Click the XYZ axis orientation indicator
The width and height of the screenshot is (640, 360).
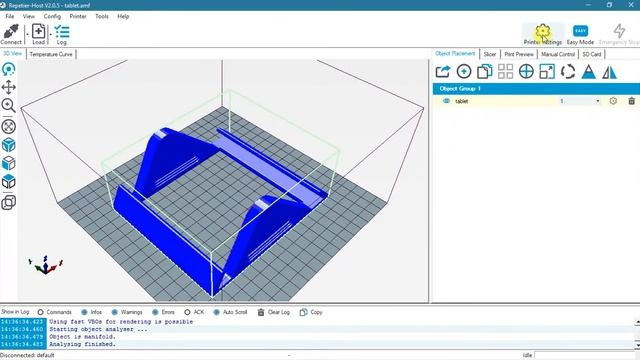(45, 265)
